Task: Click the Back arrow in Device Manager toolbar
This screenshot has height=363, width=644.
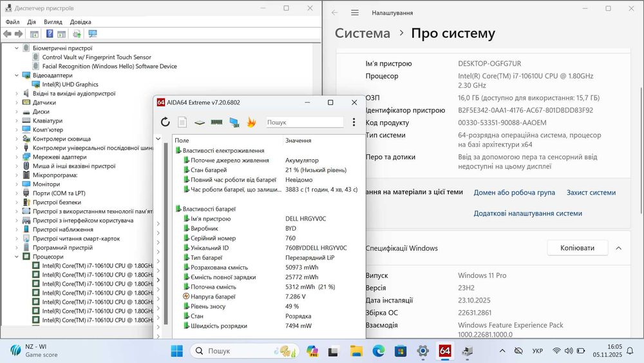Action: (x=7, y=34)
